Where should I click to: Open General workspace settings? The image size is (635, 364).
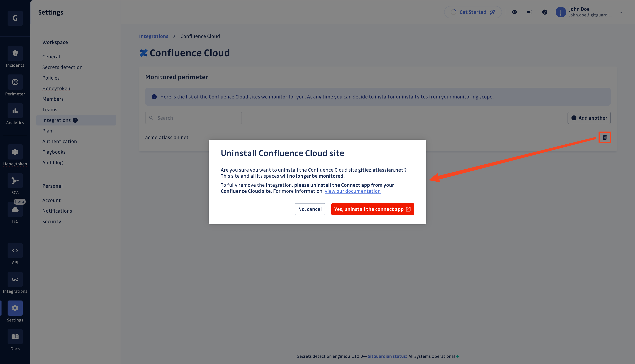pos(51,57)
